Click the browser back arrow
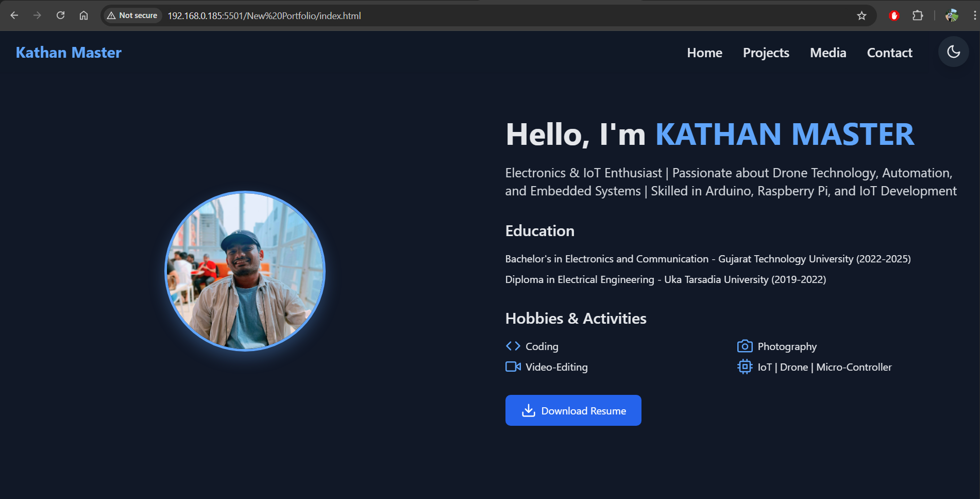 pos(14,15)
